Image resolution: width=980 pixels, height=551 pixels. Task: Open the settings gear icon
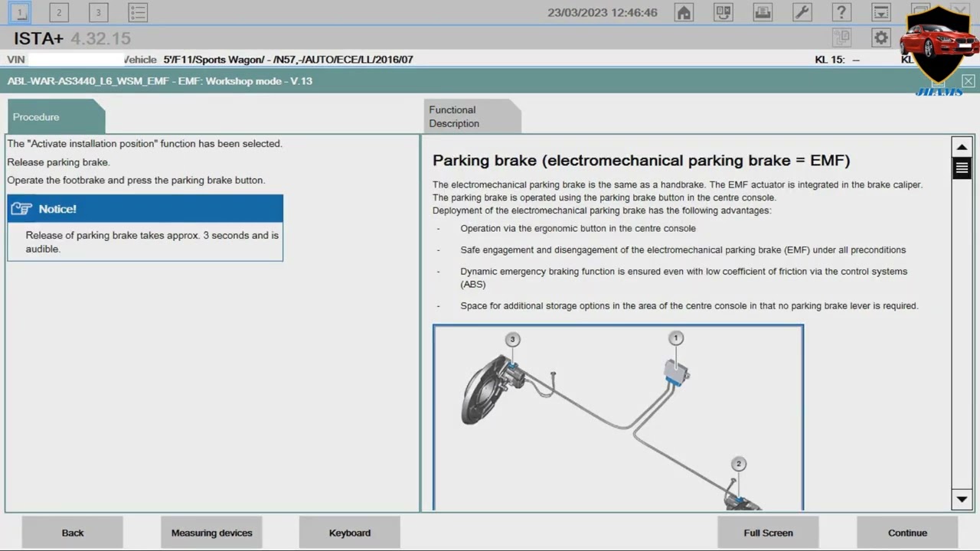[881, 37]
